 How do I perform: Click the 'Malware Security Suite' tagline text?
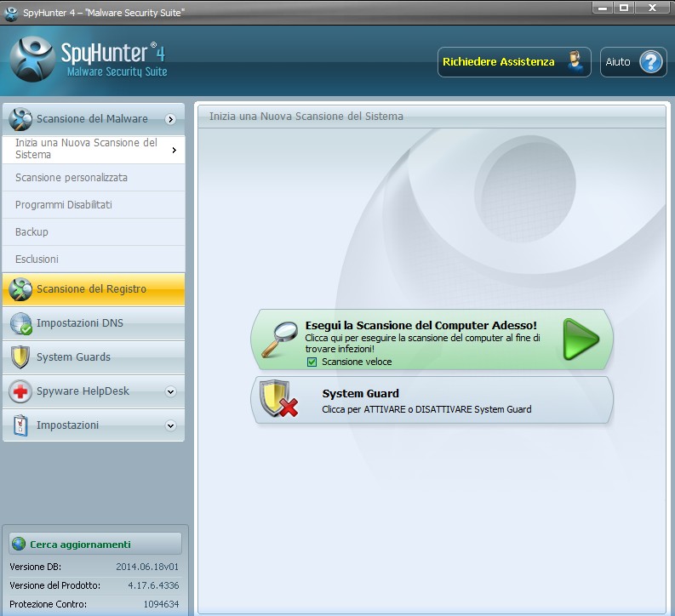click(x=117, y=71)
